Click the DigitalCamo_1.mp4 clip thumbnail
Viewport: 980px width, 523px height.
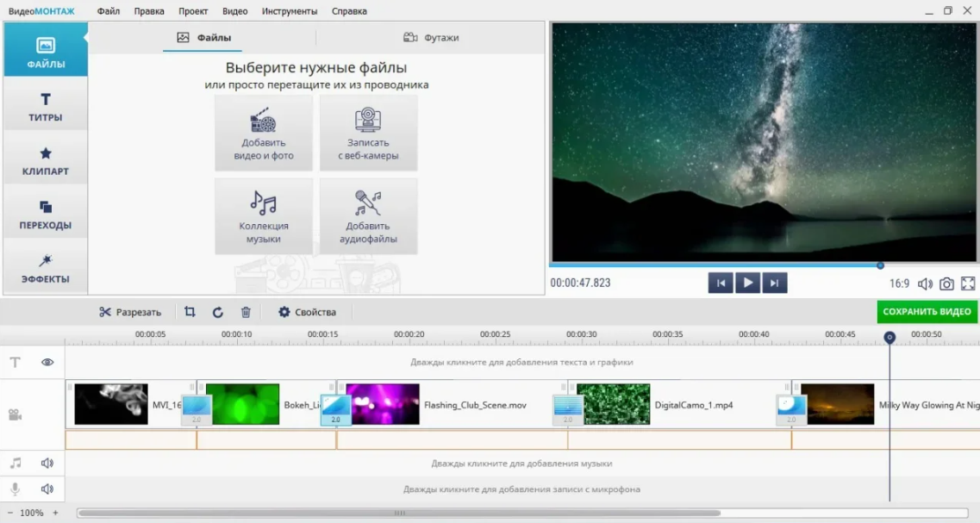[x=613, y=404]
